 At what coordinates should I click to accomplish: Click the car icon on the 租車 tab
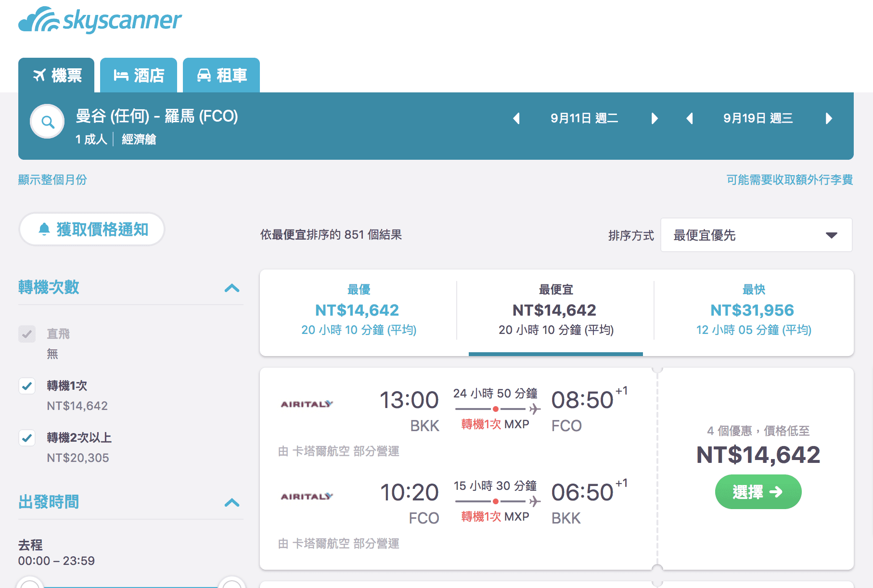pos(205,75)
